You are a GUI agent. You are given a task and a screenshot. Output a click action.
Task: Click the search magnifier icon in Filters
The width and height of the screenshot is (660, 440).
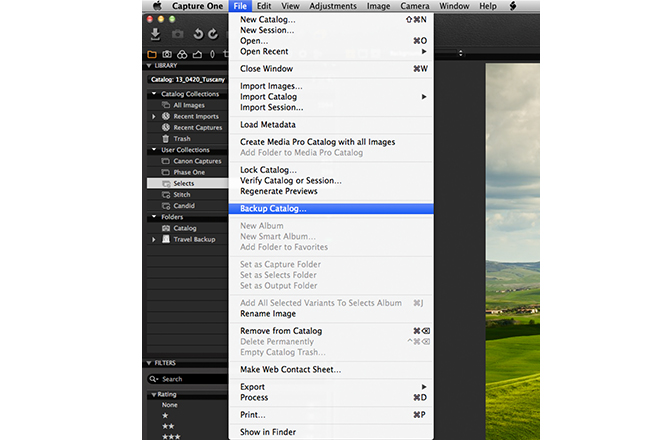(154, 379)
